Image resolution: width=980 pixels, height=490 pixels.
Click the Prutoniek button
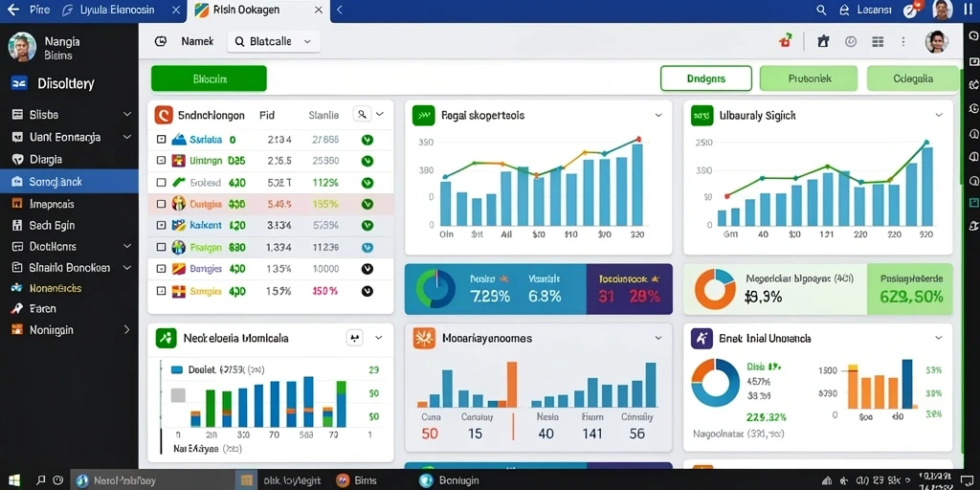tap(809, 78)
